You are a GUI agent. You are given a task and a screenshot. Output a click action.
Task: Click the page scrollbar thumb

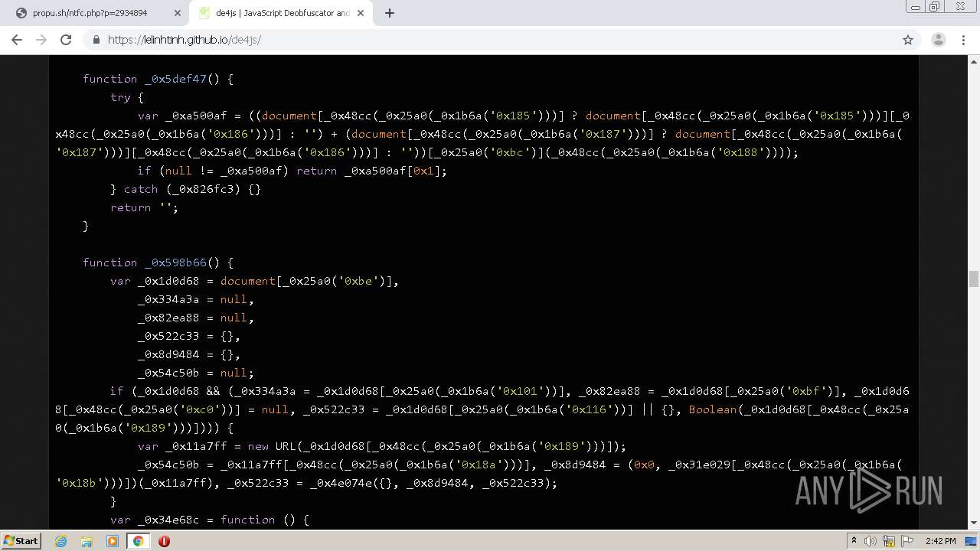point(974,279)
